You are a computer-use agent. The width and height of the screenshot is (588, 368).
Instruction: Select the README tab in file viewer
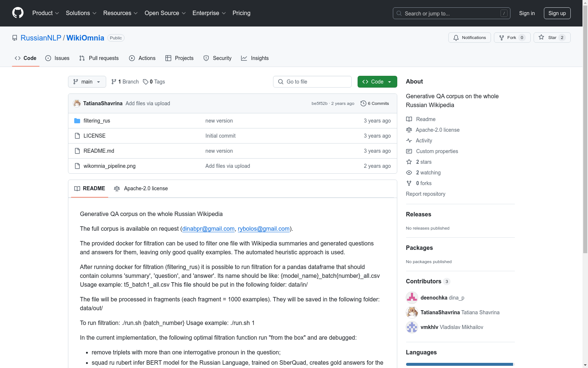(x=90, y=188)
